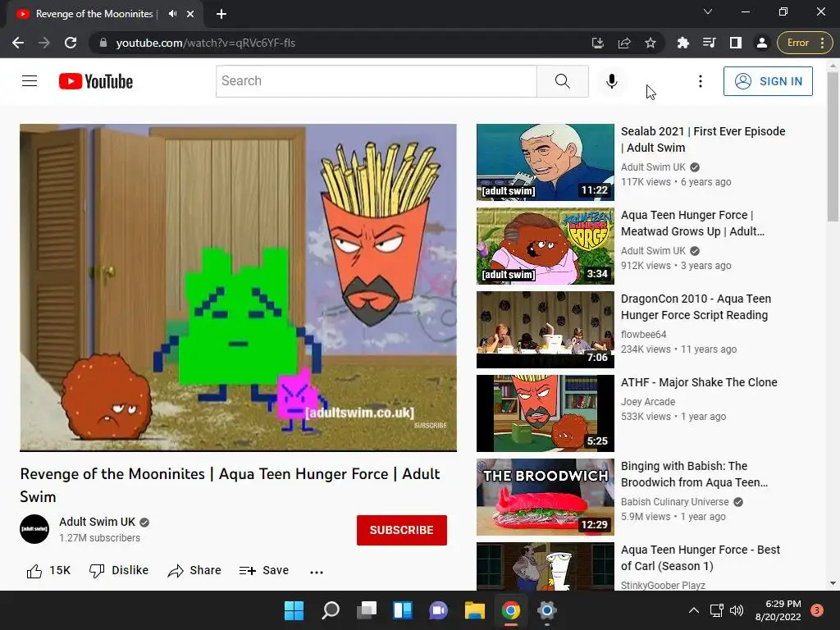Dislike the video
The height and width of the screenshot is (630, 840).
(119, 571)
